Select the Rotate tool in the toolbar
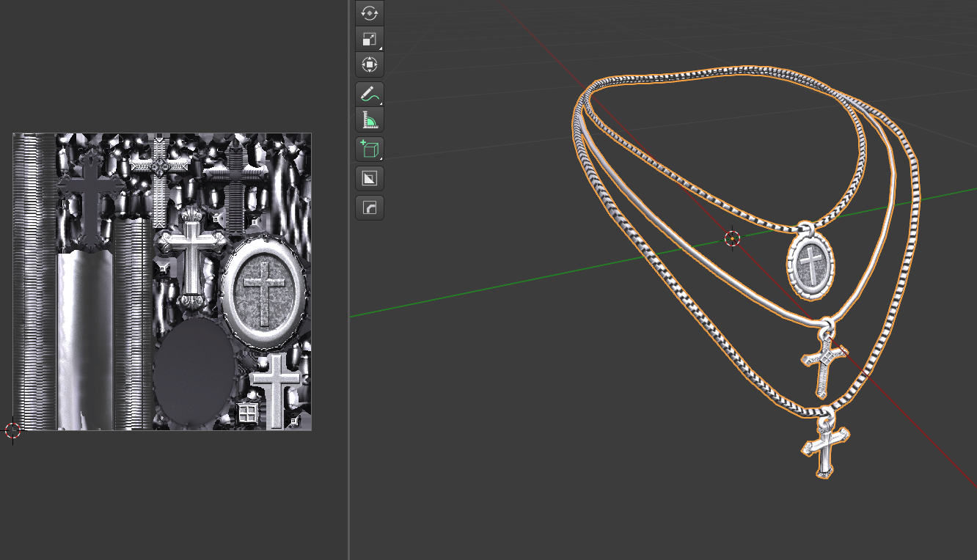Image resolution: width=977 pixels, height=560 pixels. click(370, 12)
